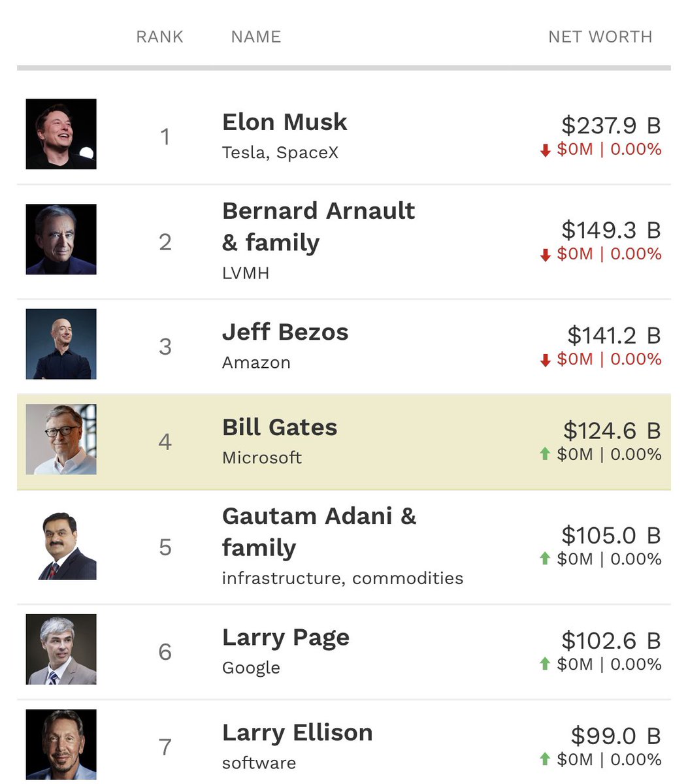
Task: Click the green up arrow in Gautam Adani's row
Action: pyautogui.click(x=546, y=559)
